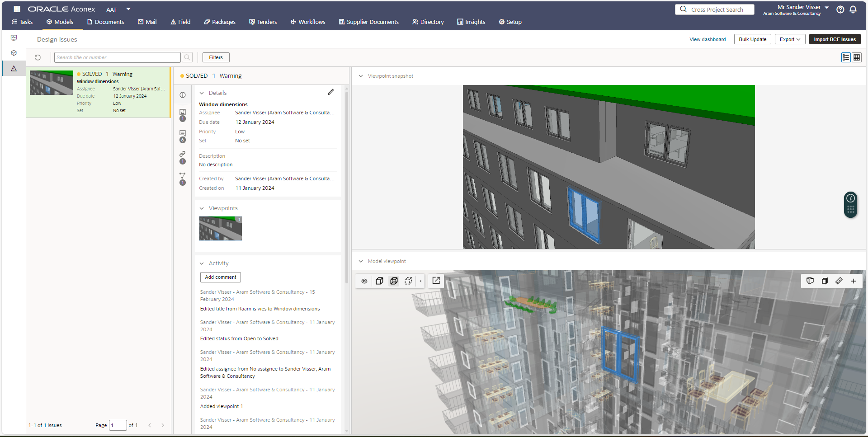868x437 pixels.
Task: Toggle wireframe rendering mode for the model
Action: point(394,281)
